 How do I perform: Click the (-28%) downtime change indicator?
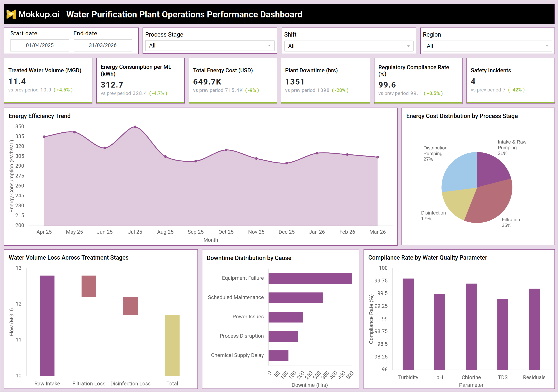(x=340, y=90)
